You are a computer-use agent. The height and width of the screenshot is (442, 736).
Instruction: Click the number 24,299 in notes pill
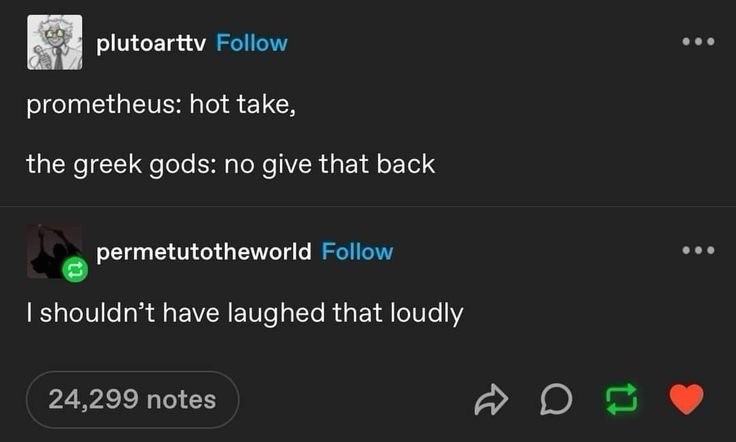(x=93, y=400)
